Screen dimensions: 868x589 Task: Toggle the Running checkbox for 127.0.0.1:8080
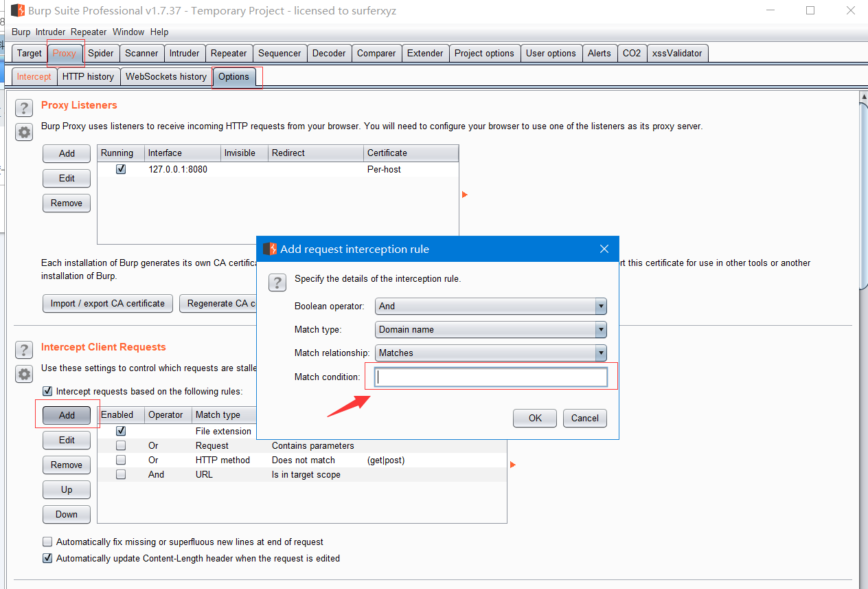[121, 169]
